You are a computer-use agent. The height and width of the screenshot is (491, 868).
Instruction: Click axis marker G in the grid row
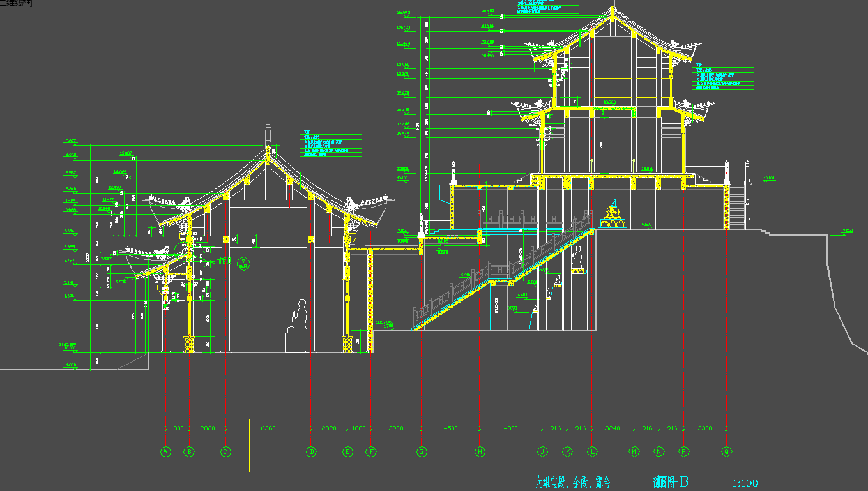pos(422,452)
